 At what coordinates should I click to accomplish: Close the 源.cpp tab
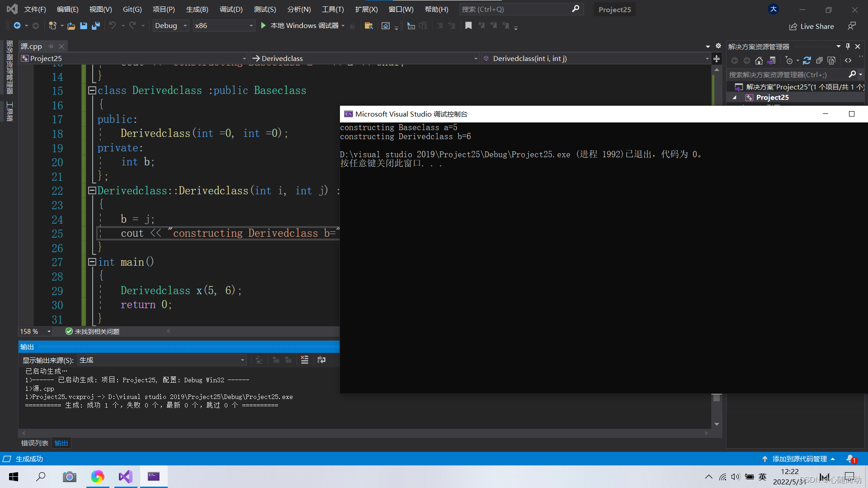[61, 47]
